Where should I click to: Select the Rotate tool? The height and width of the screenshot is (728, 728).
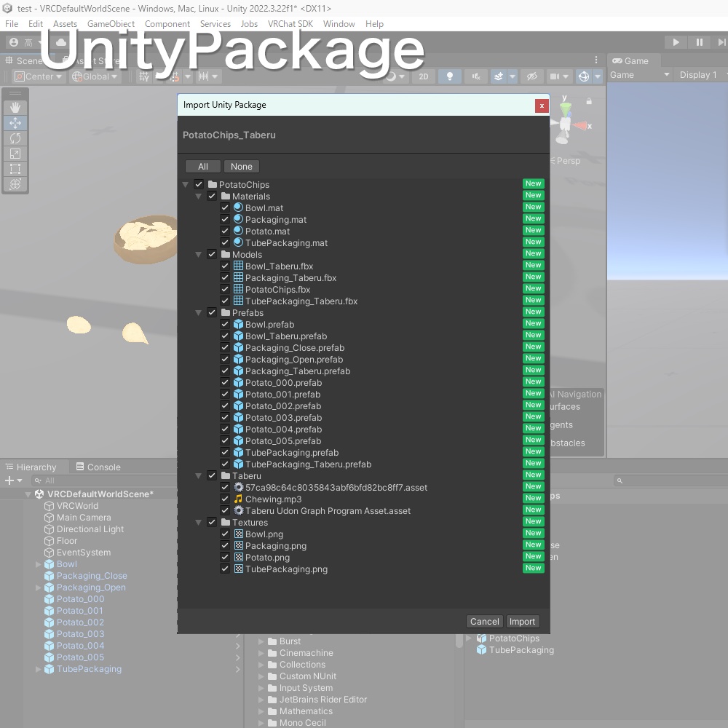tap(15, 138)
